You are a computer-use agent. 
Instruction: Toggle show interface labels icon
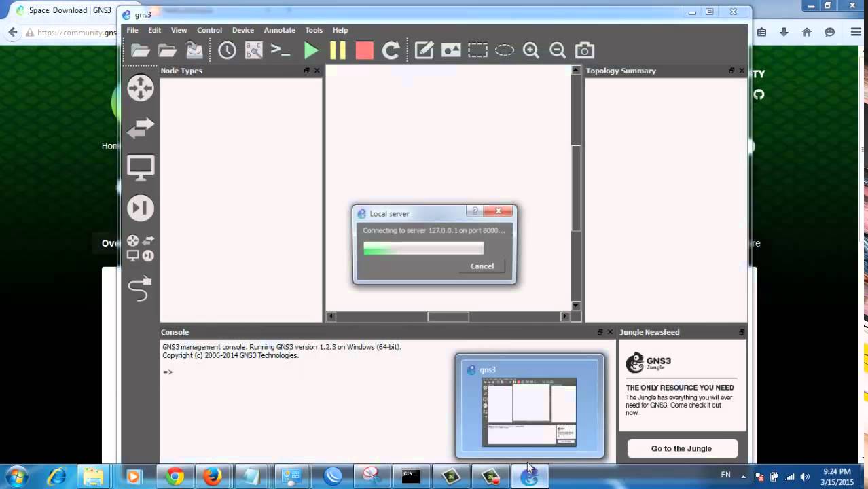[253, 50]
